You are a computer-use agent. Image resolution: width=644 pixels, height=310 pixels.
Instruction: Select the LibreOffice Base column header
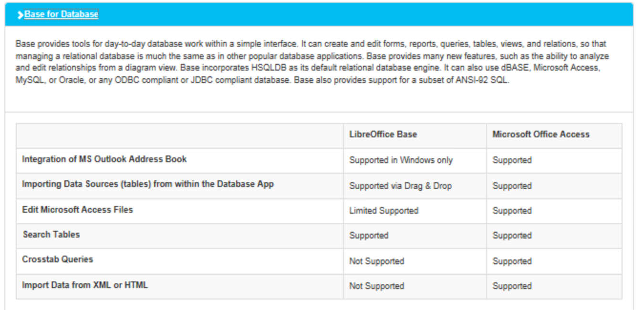click(383, 134)
